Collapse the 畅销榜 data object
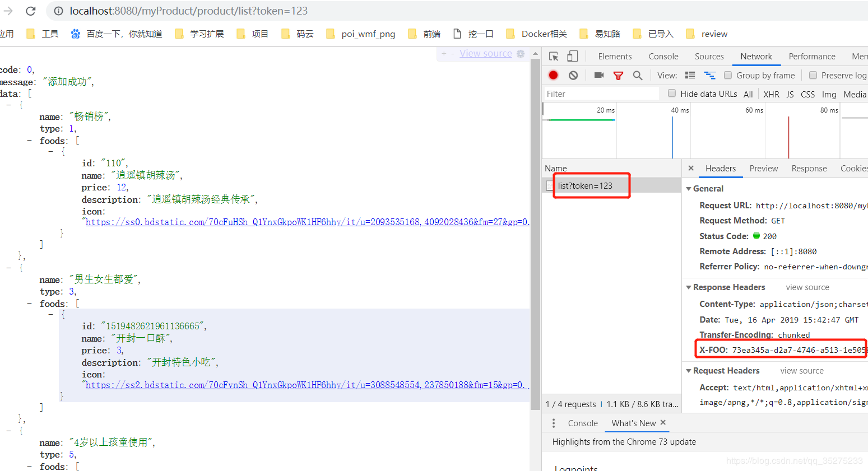 pos(9,105)
